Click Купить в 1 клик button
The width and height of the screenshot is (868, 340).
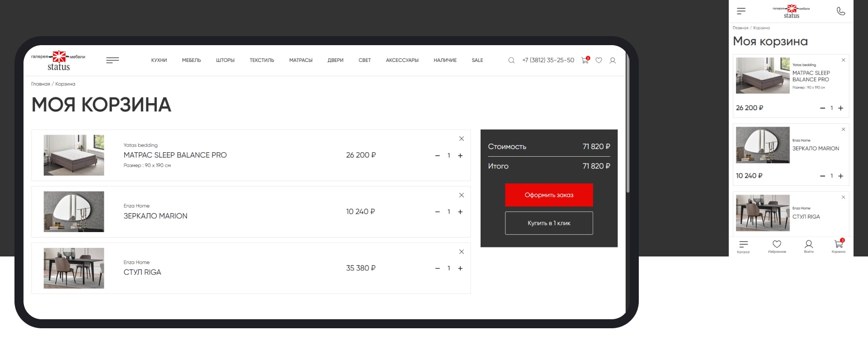tap(549, 223)
